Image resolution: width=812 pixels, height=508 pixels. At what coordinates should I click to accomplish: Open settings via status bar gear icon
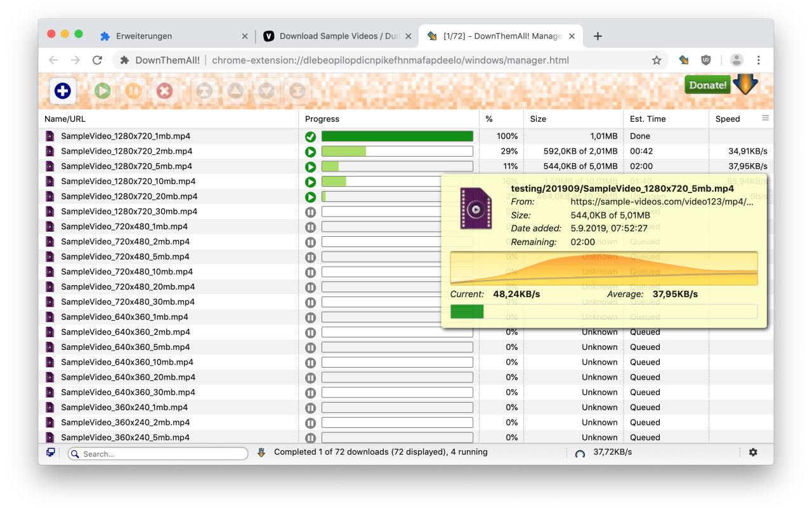click(753, 452)
